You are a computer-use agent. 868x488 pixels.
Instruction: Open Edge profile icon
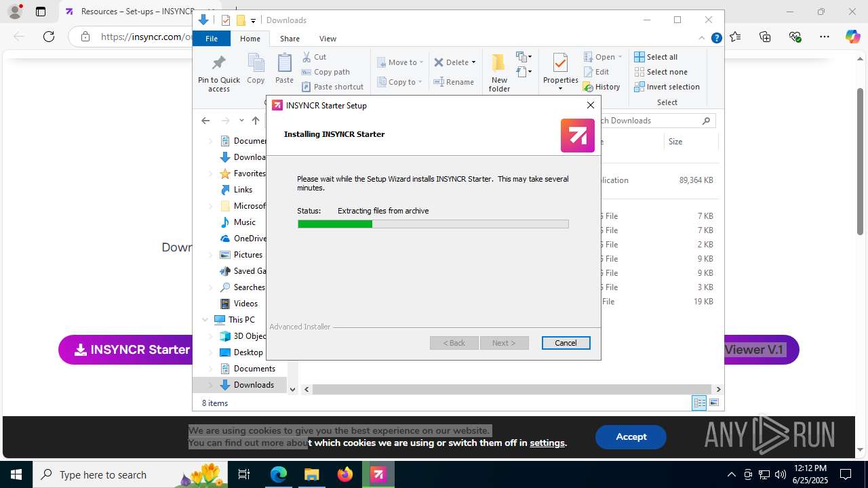tap(15, 12)
